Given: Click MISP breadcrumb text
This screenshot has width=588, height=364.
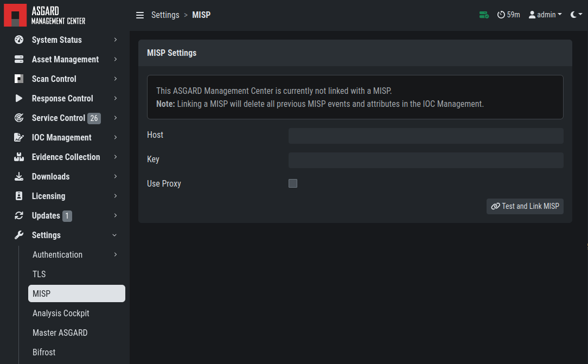Looking at the screenshot, I should pos(201,15).
